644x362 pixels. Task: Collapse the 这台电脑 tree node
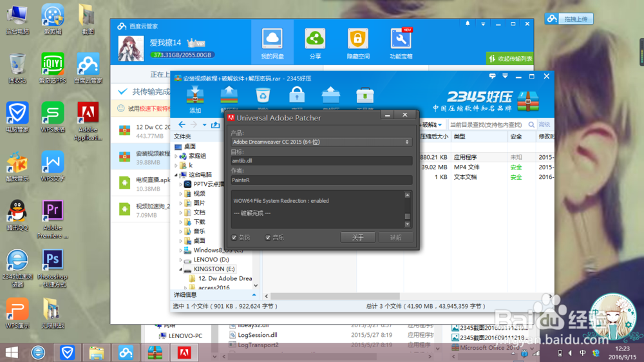pyautogui.click(x=176, y=175)
